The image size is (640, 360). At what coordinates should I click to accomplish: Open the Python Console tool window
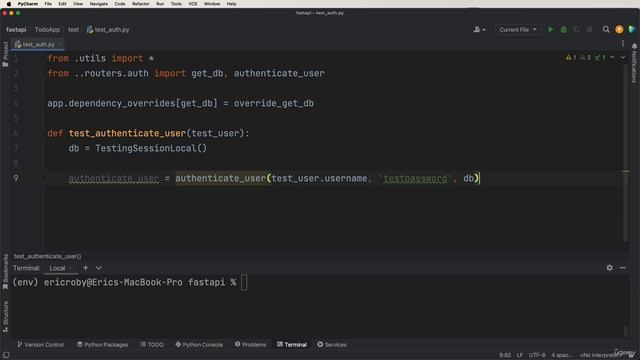pyautogui.click(x=199, y=344)
